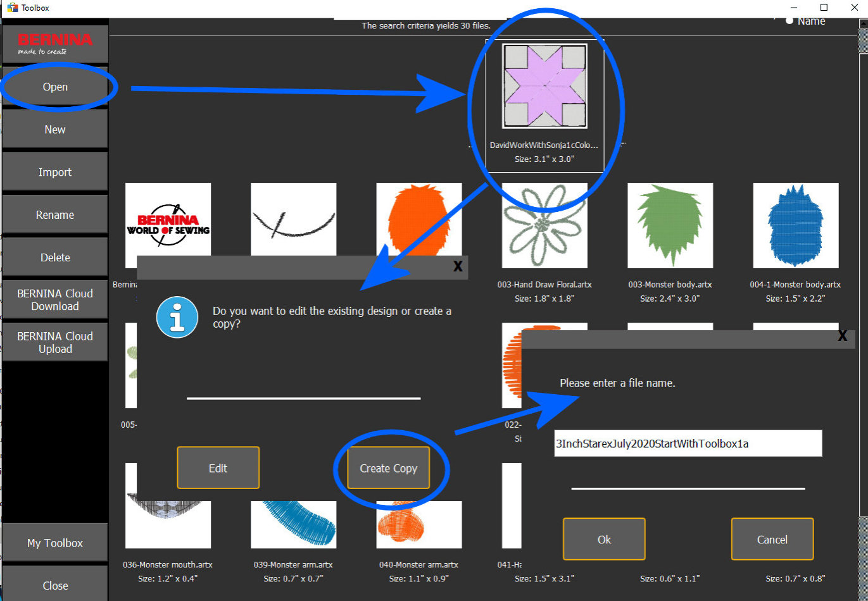Screen dimensions: 868x601
Task: Click the Rename button
Action: 55,215
